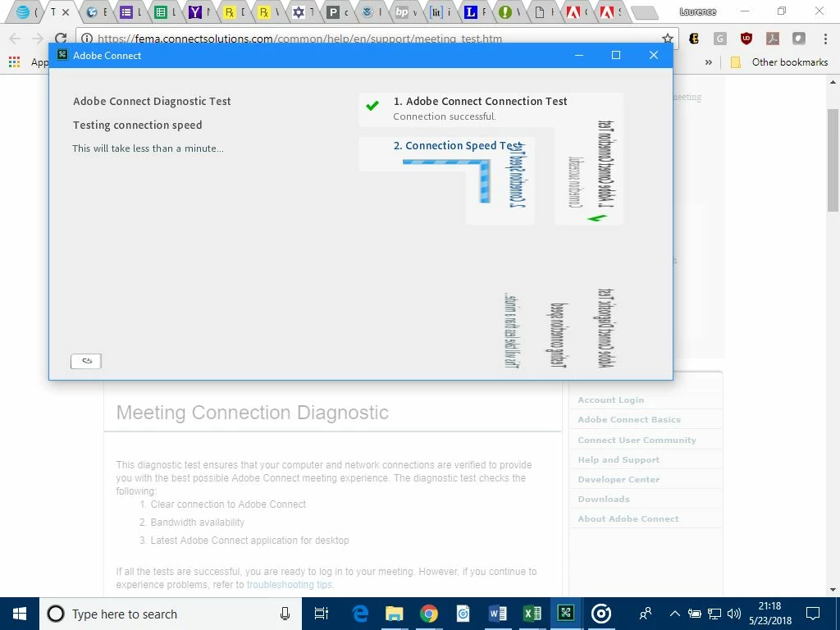Open the Action Center notifications icon

coord(813,614)
